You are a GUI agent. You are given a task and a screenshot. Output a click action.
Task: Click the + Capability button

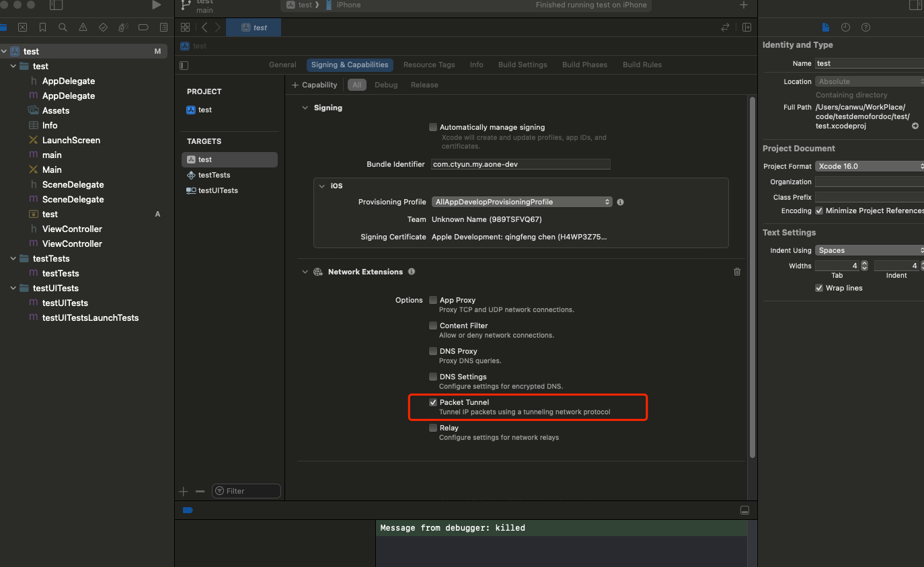pos(315,85)
